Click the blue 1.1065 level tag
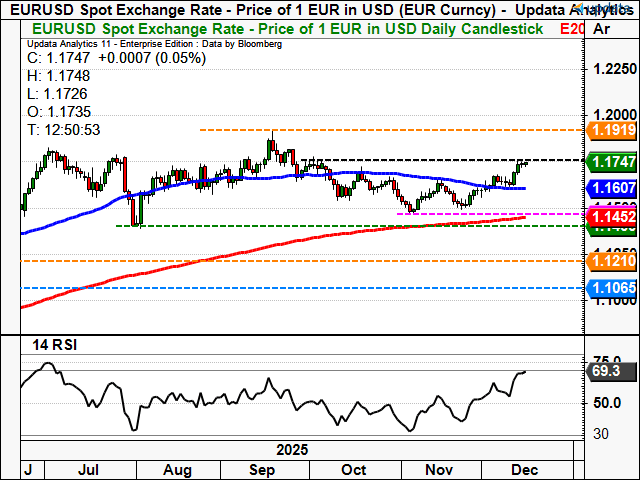640x480 pixels. click(x=608, y=288)
